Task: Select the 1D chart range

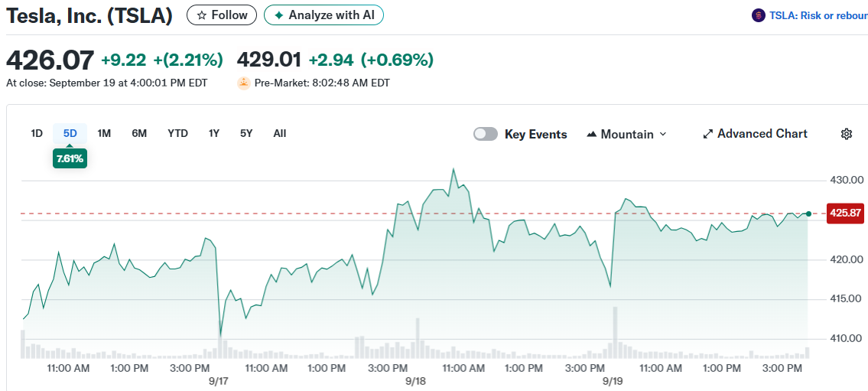Action: coord(37,133)
